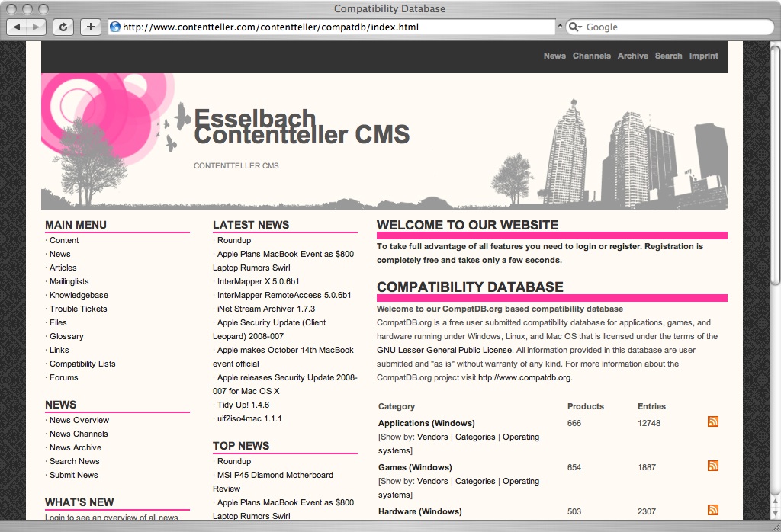Click the 12748 entries value
781x532 pixels.
649,423
